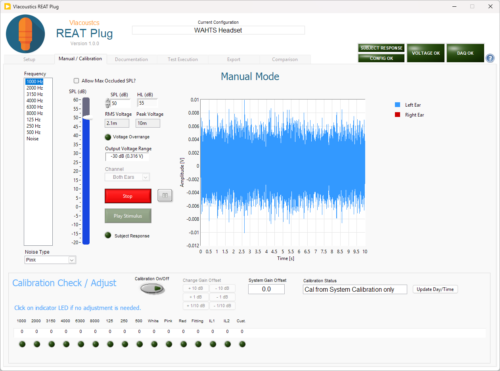Click the Red noise calibration LED
This screenshot has width=500, height=371.
[184, 344]
